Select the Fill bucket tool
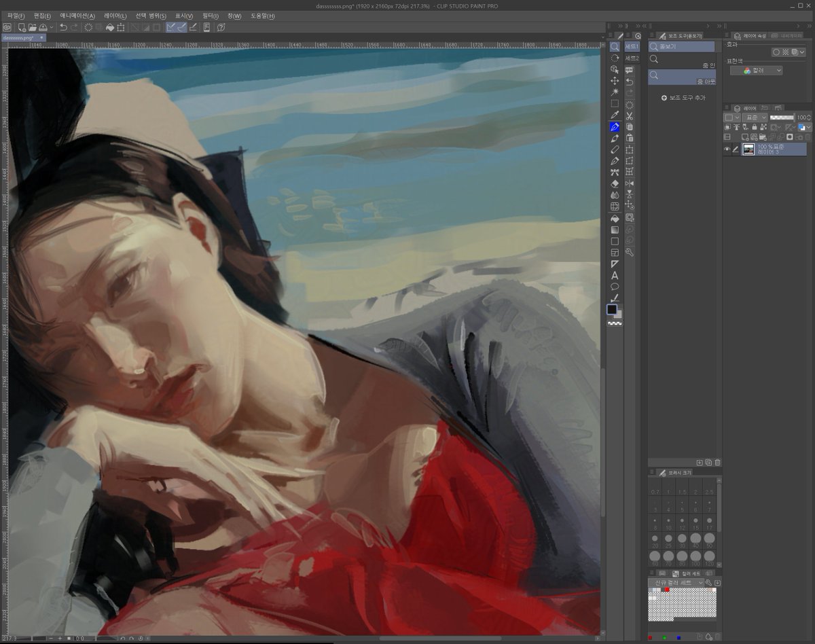 pos(615,218)
